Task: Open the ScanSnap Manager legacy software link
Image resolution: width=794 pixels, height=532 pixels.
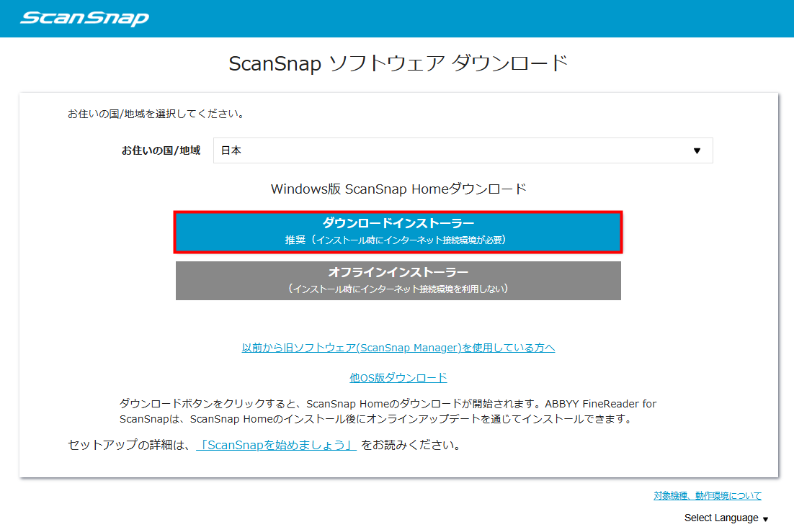Action: pyautogui.click(x=398, y=348)
